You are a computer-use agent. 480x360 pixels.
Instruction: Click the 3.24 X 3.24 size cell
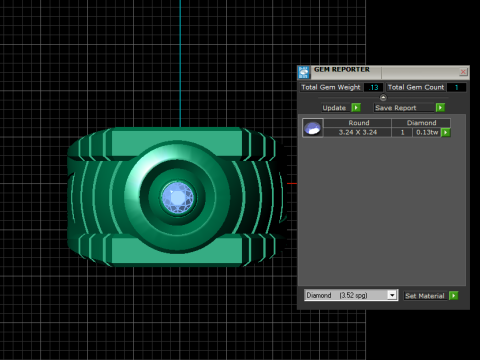358,132
